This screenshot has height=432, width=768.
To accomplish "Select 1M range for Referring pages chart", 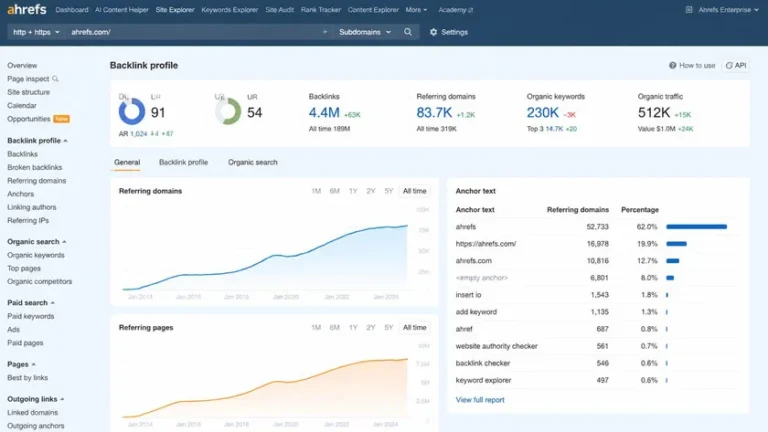I will click(x=316, y=328).
